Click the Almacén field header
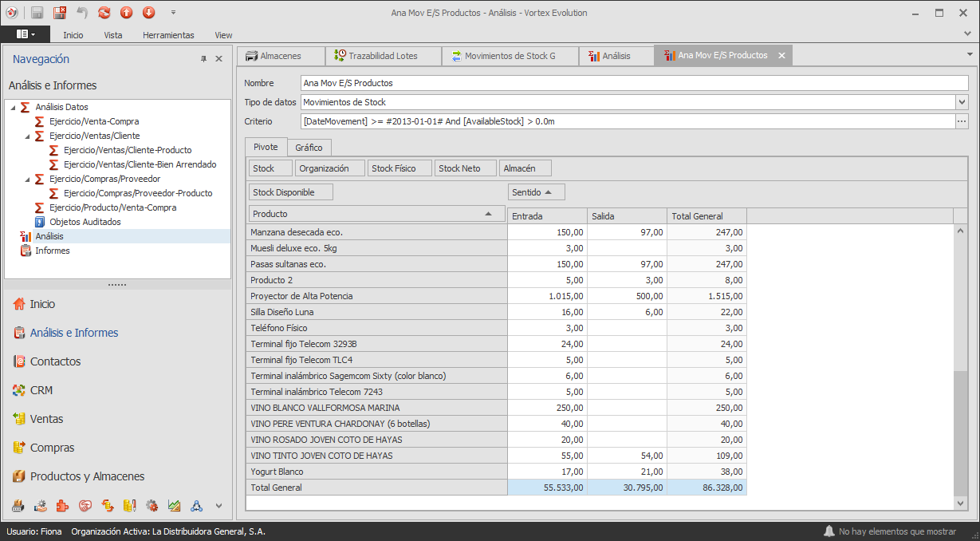980x541 pixels. [x=525, y=168]
